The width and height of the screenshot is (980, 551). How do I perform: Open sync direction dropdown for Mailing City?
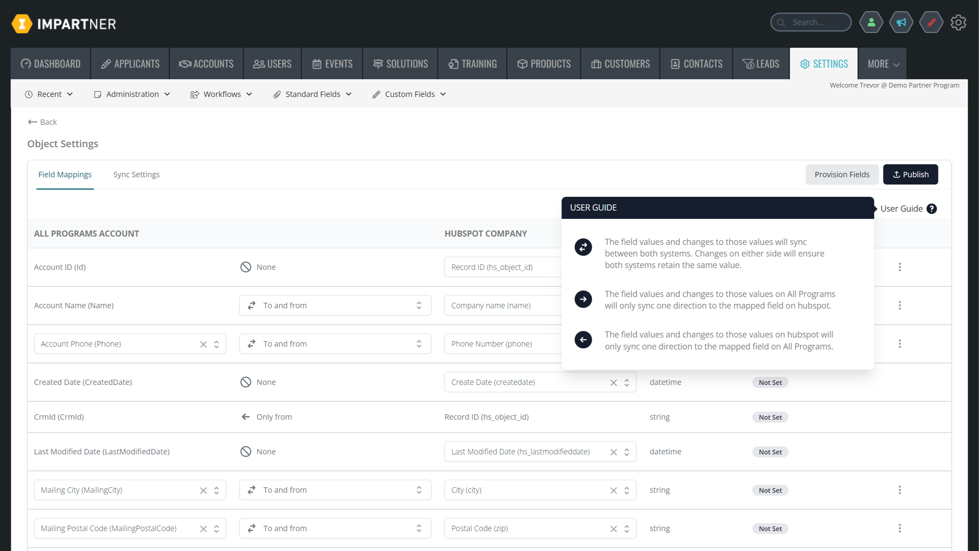coord(335,490)
